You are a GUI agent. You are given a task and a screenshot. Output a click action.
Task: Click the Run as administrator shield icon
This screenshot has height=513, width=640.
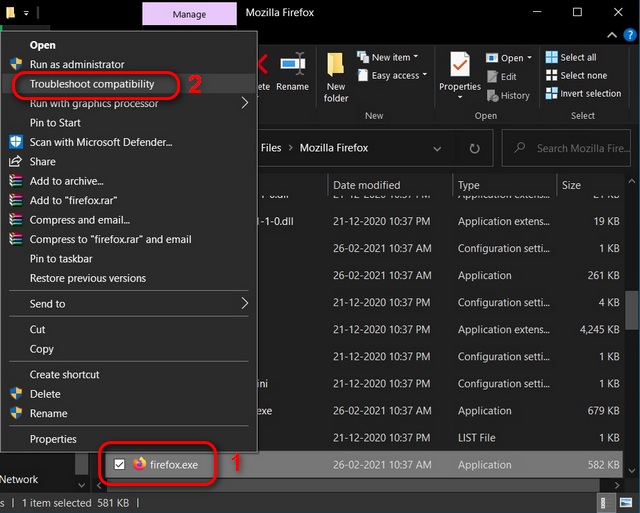(x=16, y=64)
